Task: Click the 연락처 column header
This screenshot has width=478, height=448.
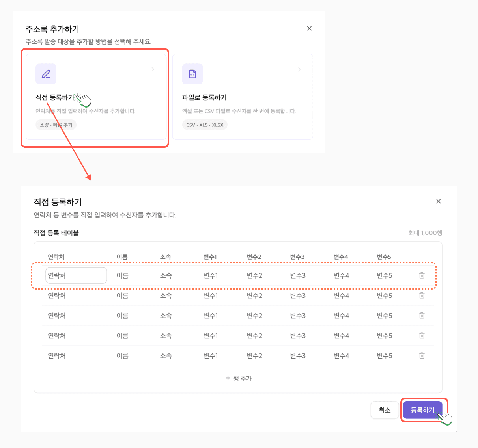Action: [x=56, y=257]
